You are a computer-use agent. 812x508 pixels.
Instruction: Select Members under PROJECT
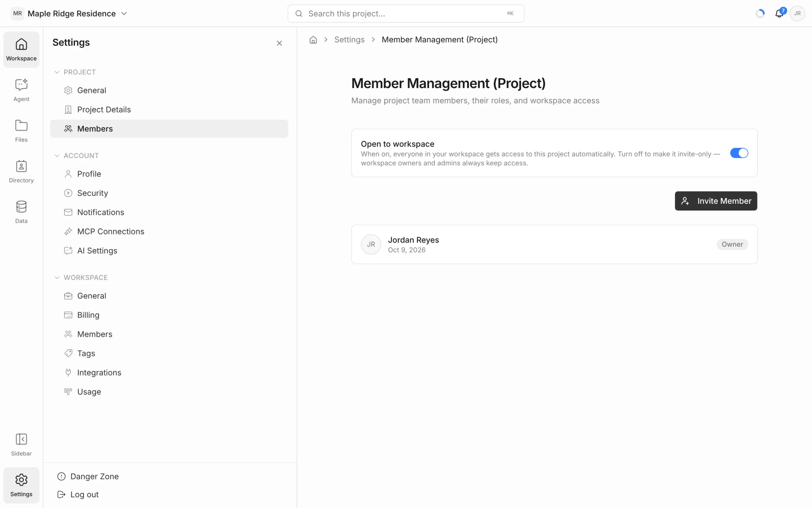click(169, 129)
